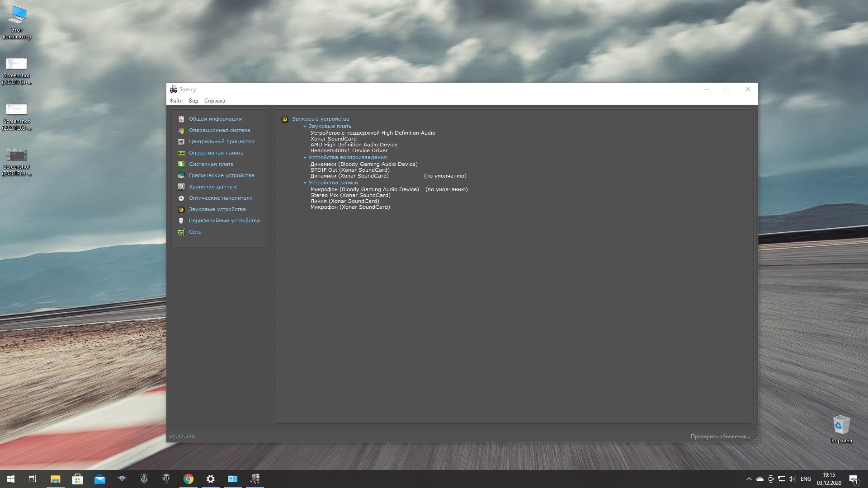Open the Графические устройства section
This screenshot has width=868, height=488.
[222, 175]
